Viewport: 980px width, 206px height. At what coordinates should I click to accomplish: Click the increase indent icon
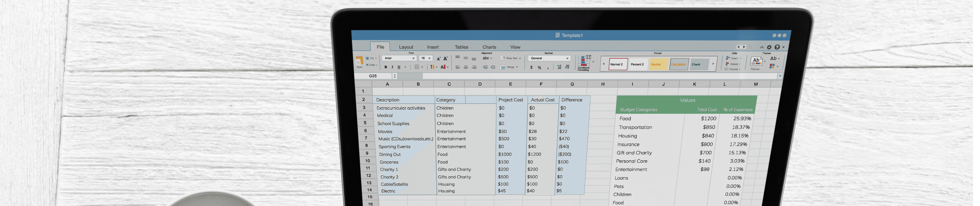[493, 67]
